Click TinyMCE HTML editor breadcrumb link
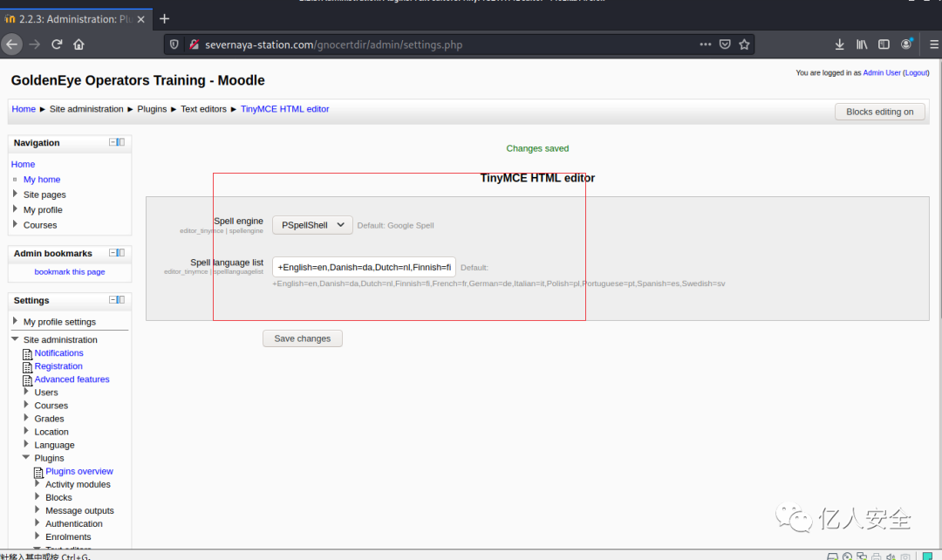The height and width of the screenshot is (560, 942). tap(284, 109)
